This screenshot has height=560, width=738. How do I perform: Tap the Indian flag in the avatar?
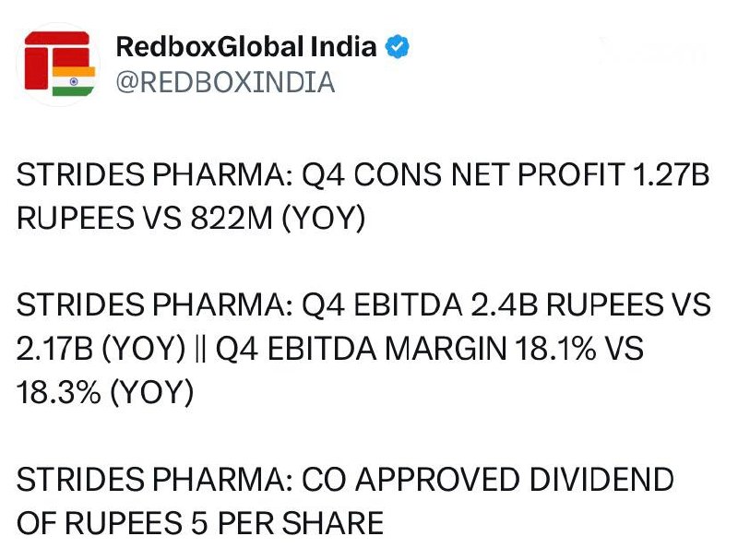click(x=74, y=81)
